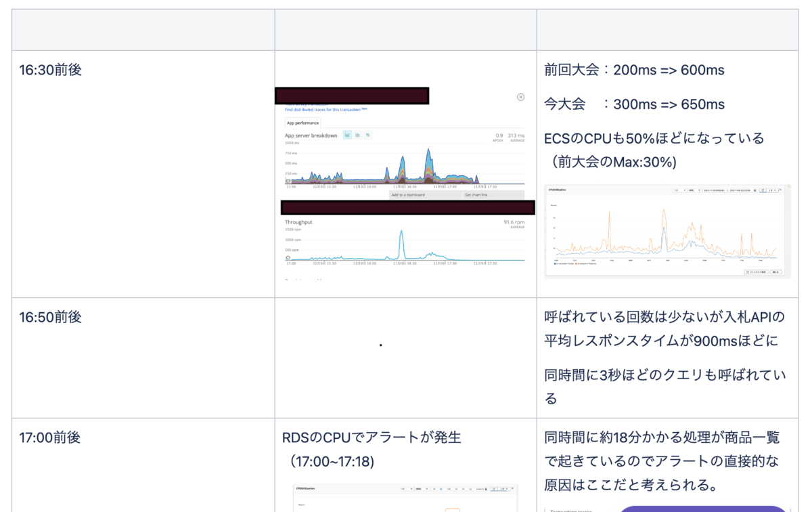Switch App server breakdown to area chart icon
Image resolution: width=812 pixels, height=512 pixels.
[347, 135]
